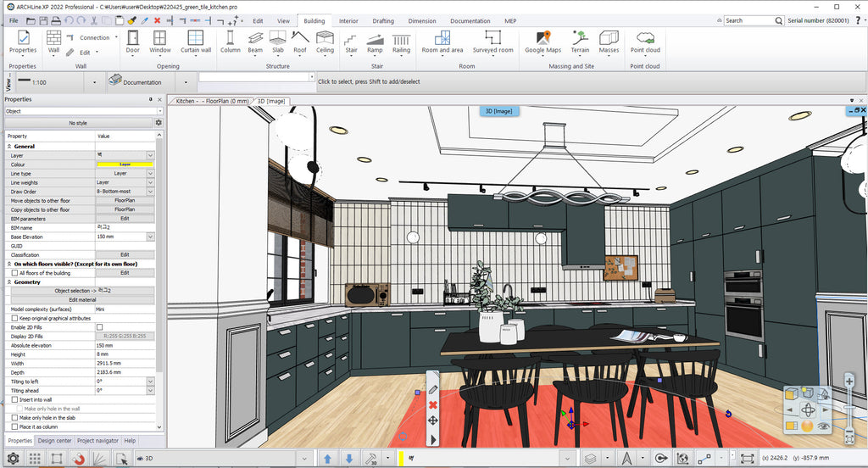Screen dimensions: 868x468
Task: Open the Surveyed room tool
Action: pyautogui.click(x=492, y=42)
